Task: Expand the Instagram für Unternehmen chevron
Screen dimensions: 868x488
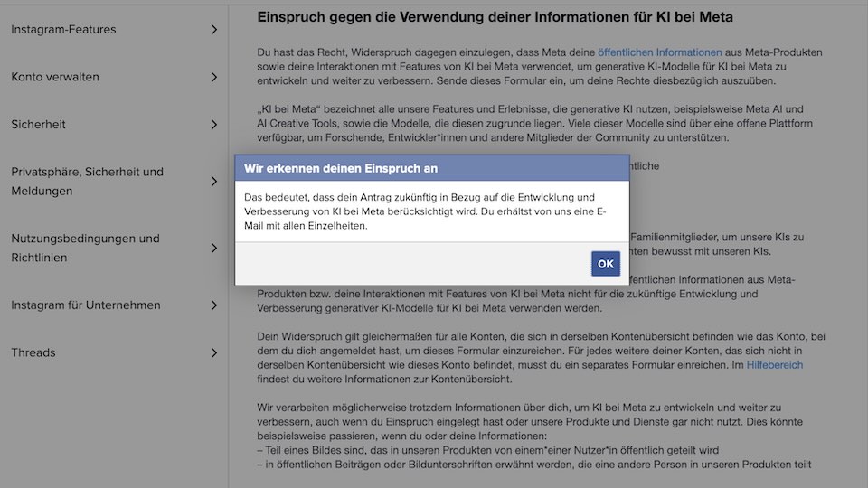Action: (x=213, y=305)
